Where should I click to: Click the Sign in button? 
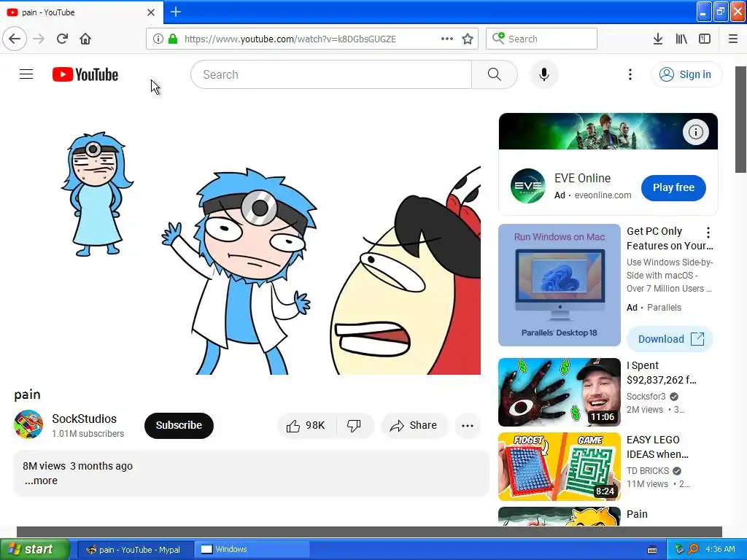(x=686, y=74)
